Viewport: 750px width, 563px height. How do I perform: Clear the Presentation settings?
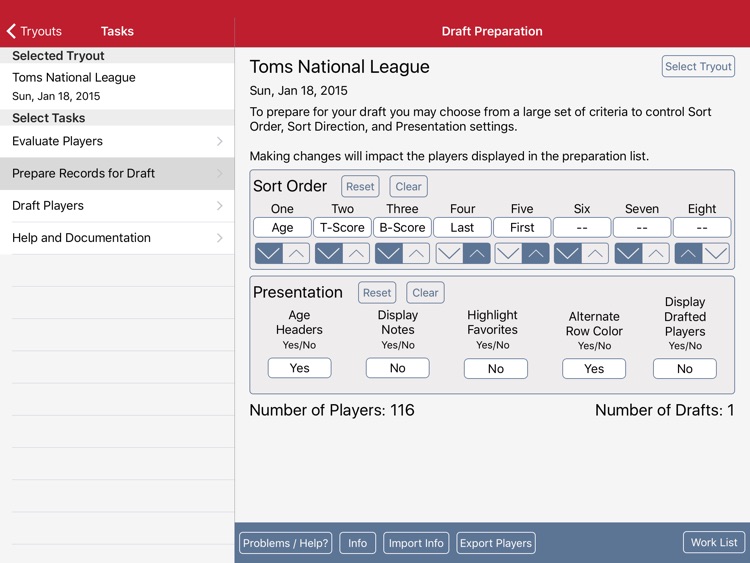(x=425, y=293)
